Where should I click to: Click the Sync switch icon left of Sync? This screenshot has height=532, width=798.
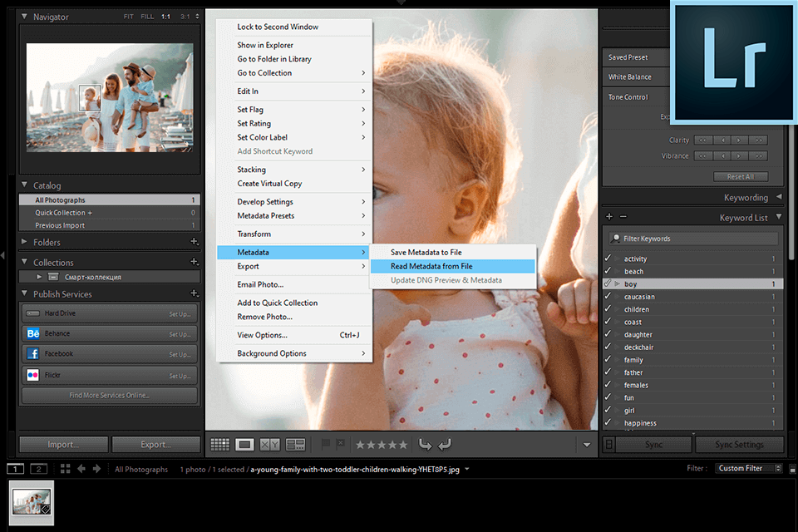click(x=608, y=445)
